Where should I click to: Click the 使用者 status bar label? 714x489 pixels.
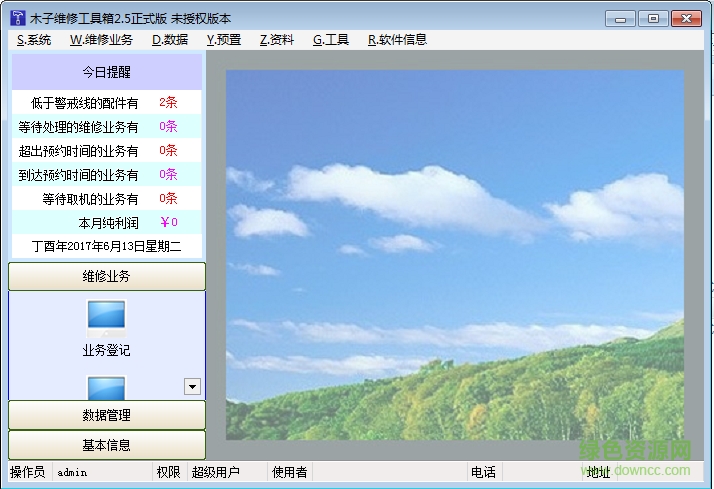click(290, 472)
